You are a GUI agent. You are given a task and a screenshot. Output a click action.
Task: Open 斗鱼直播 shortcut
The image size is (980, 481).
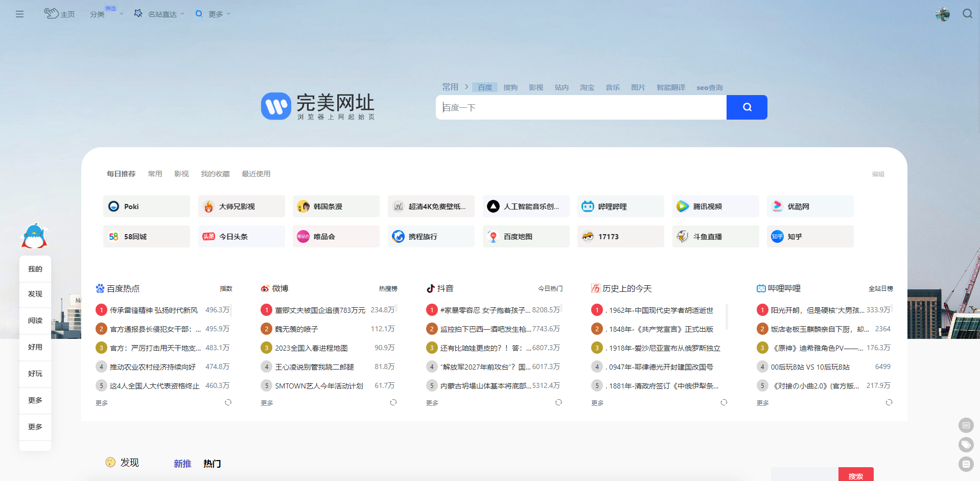[715, 237]
